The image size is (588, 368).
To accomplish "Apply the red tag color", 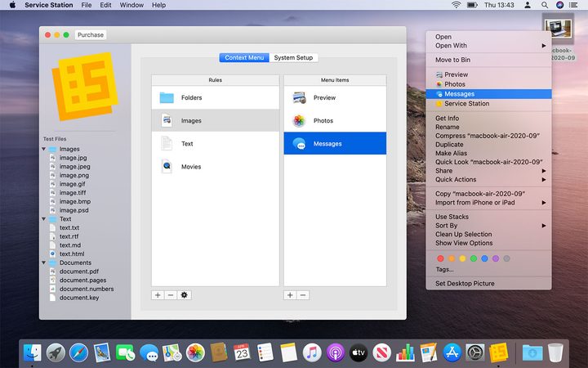I will click(441, 258).
